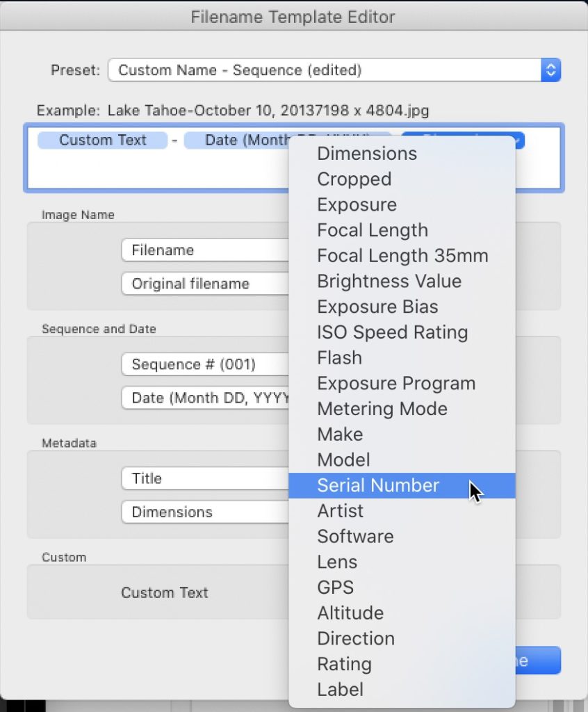
Task: Open the Original filename dropdown
Action: tap(205, 284)
